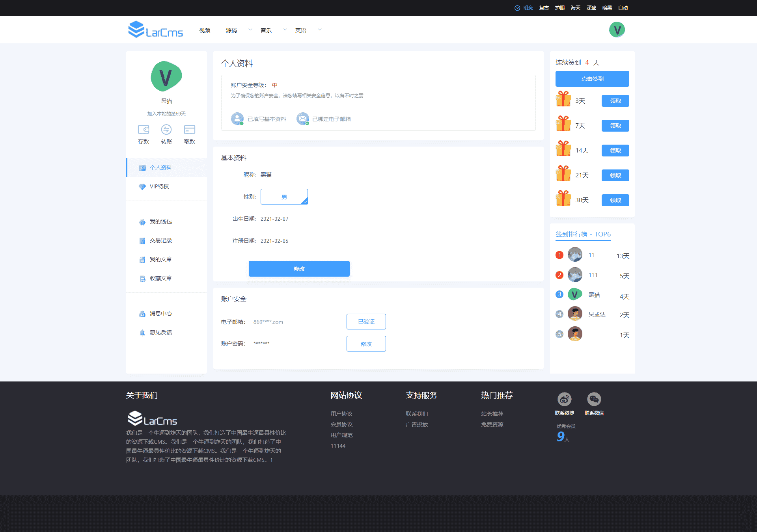Open VIP特权 in the sidebar menu
757x532 pixels.
point(159,186)
